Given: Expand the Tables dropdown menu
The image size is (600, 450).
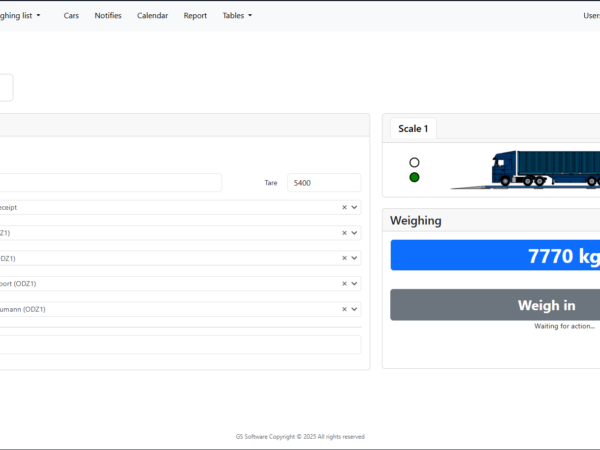Looking at the screenshot, I should 237,16.
